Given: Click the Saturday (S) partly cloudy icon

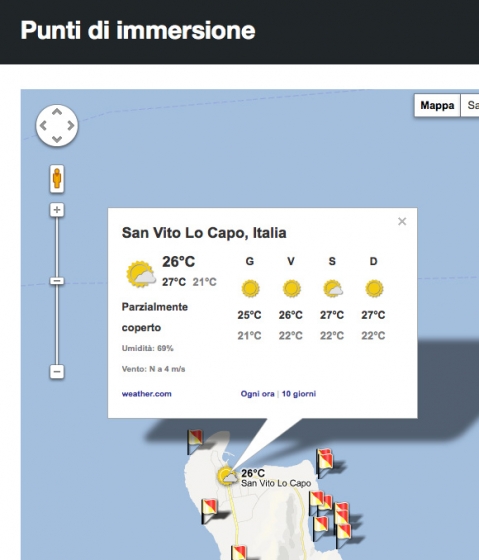Looking at the screenshot, I should click(333, 289).
